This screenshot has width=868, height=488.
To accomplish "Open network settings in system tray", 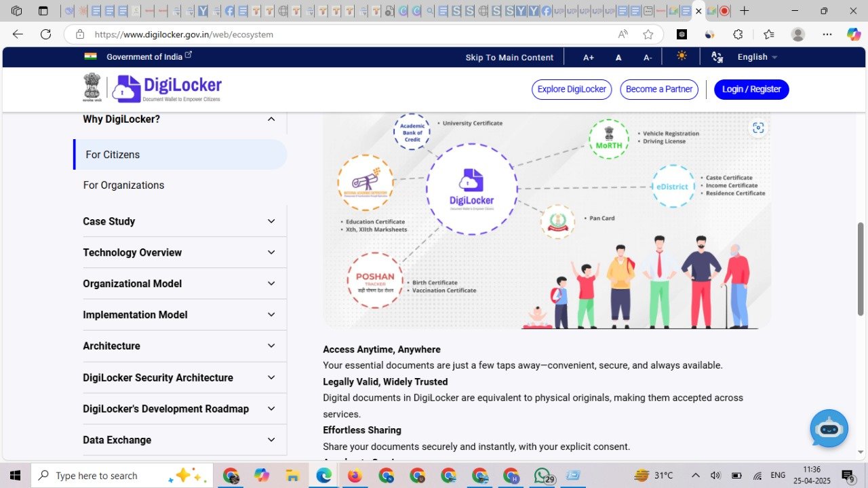I will [757, 476].
